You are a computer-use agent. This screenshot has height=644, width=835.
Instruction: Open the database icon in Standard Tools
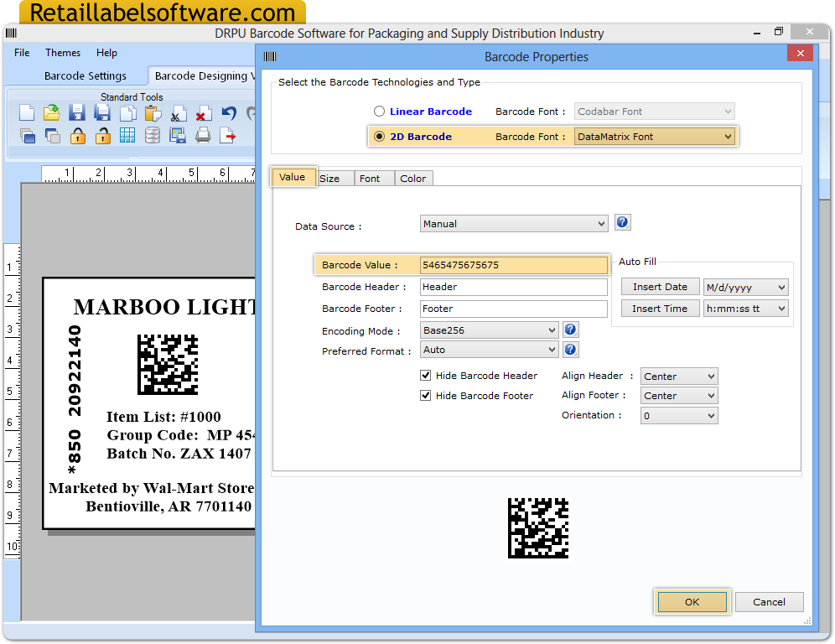coord(153,136)
